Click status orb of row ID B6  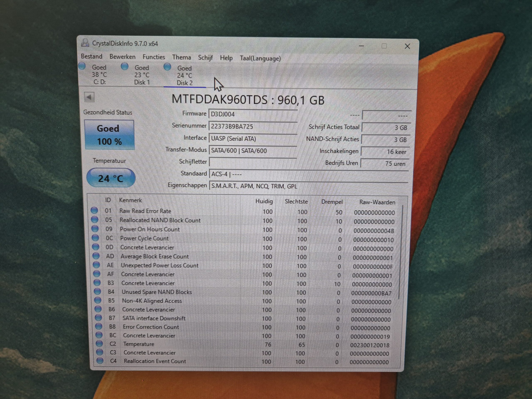[x=98, y=309]
